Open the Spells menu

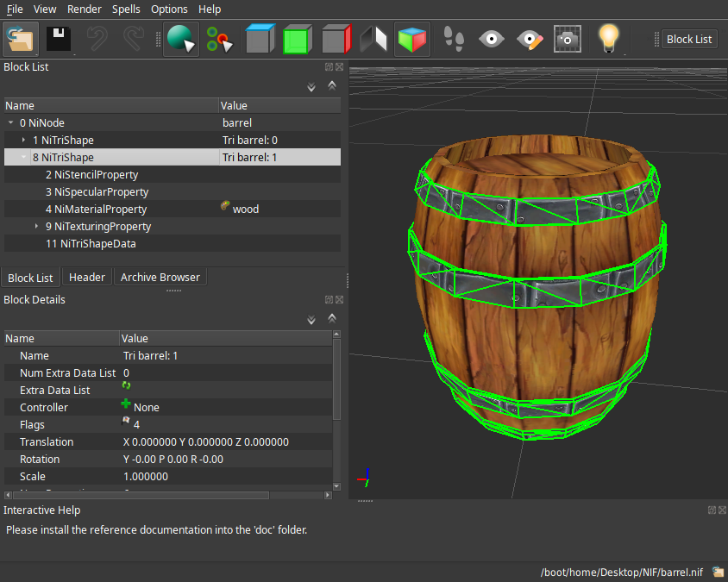point(126,9)
